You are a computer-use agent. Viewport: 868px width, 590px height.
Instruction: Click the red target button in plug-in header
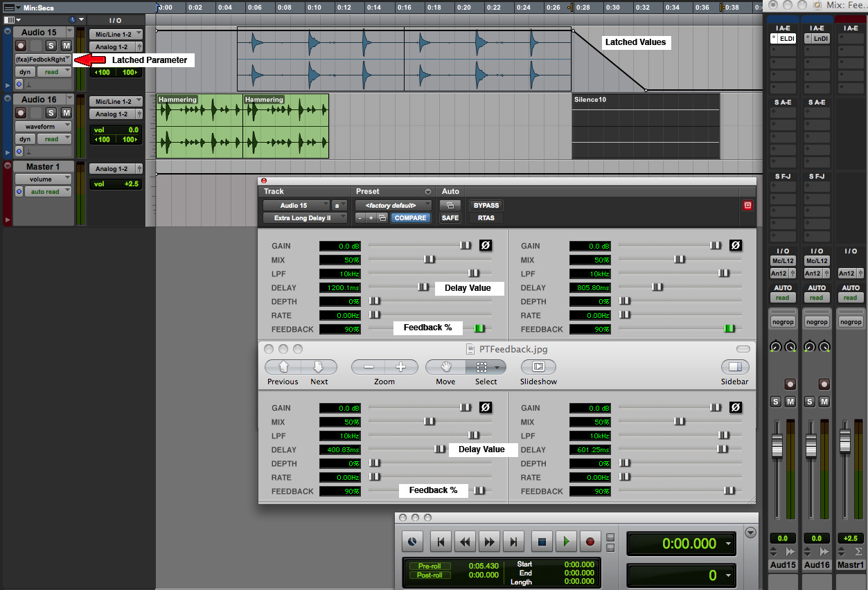(x=747, y=206)
